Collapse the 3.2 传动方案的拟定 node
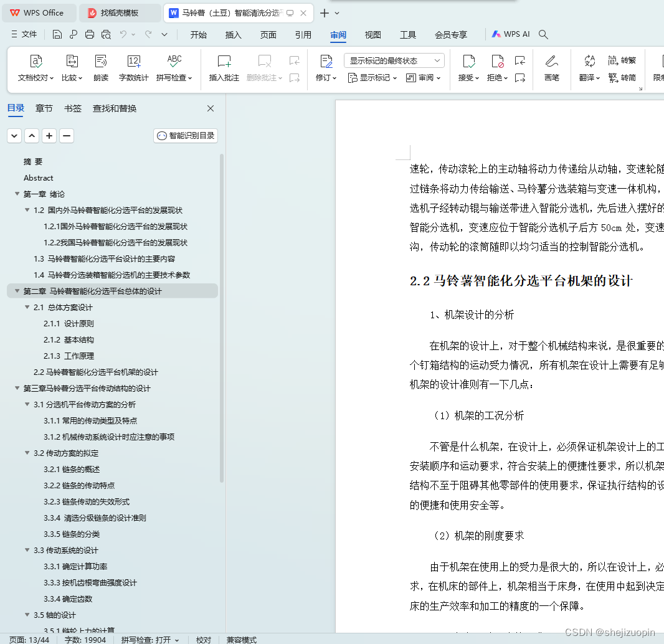Screen dimensions: 664x644 coord(27,453)
